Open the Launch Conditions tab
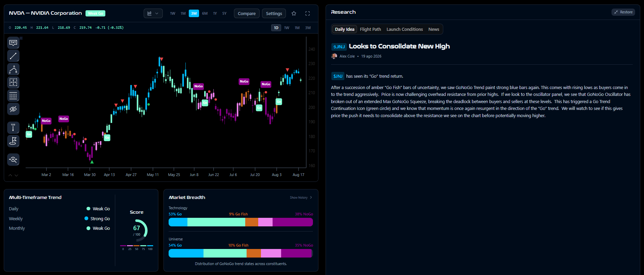 click(405, 29)
